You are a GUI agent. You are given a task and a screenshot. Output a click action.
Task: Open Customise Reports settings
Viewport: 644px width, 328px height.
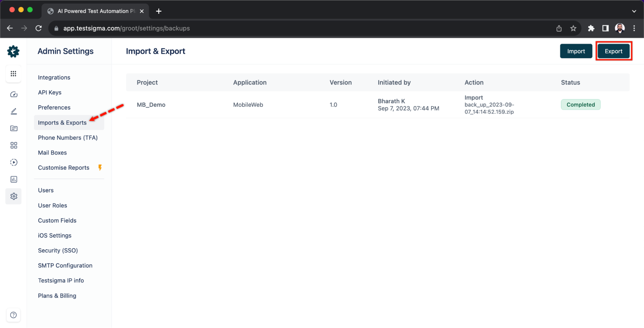pos(63,168)
